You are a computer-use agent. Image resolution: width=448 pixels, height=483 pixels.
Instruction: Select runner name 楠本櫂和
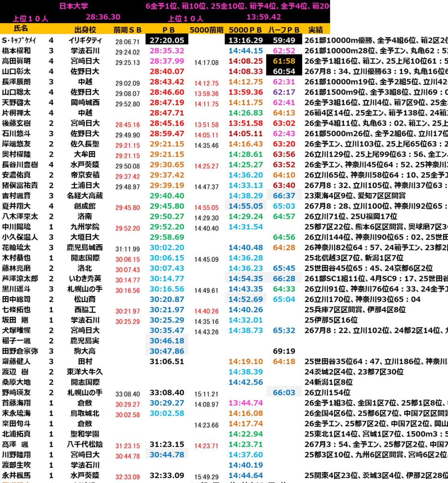pos(16,51)
